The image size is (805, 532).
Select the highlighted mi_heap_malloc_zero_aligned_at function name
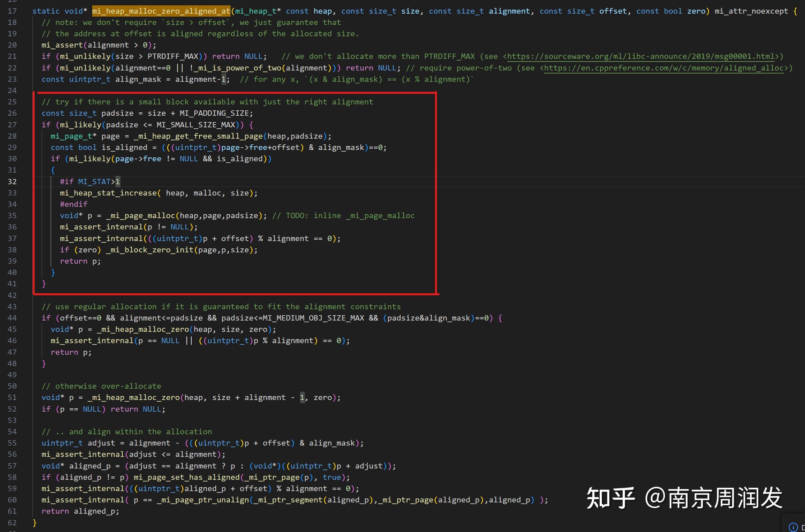pyautogui.click(x=161, y=11)
